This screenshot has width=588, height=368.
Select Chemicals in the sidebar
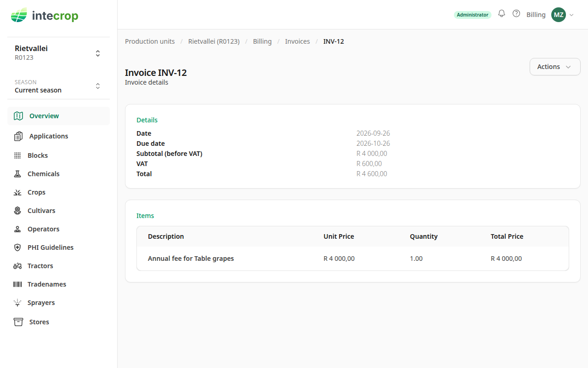coord(58,174)
